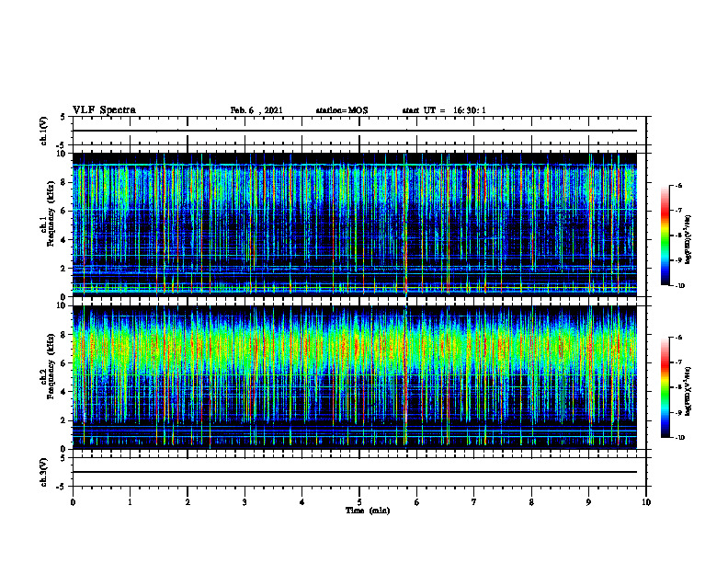Click the ch.3 waveform trace line
This screenshot has width=728, height=563.
355,472
